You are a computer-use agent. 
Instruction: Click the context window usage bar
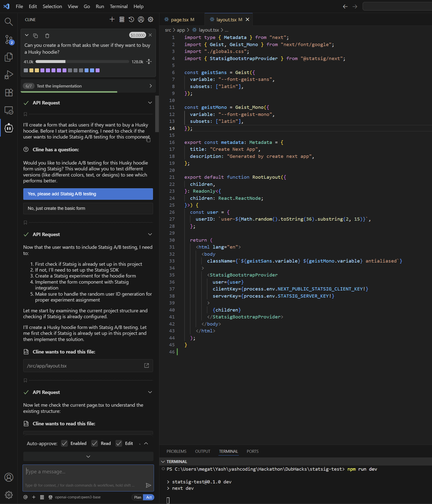click(x=82, y=62)
